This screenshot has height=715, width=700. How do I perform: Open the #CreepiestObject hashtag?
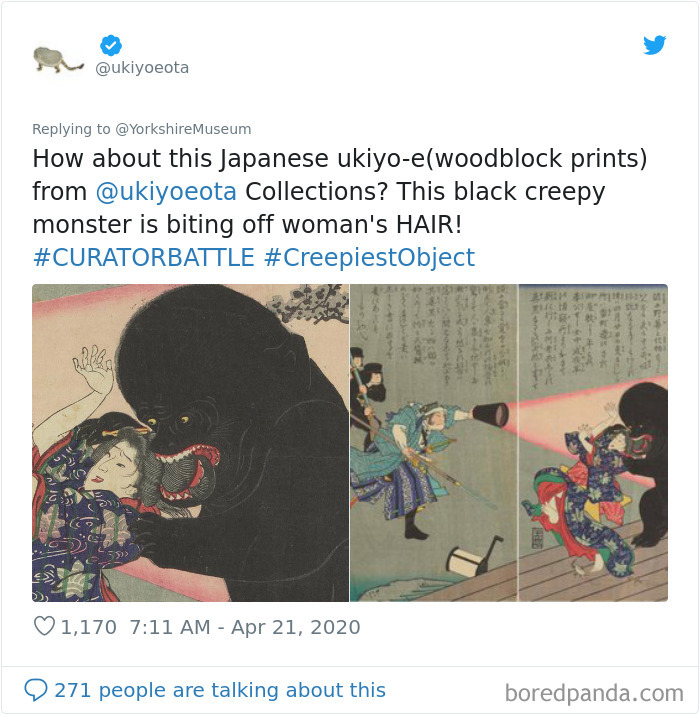coord(369,257)
